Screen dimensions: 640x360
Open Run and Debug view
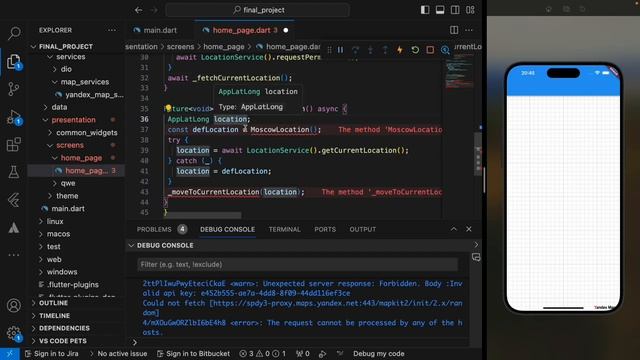tap(14, 117)
